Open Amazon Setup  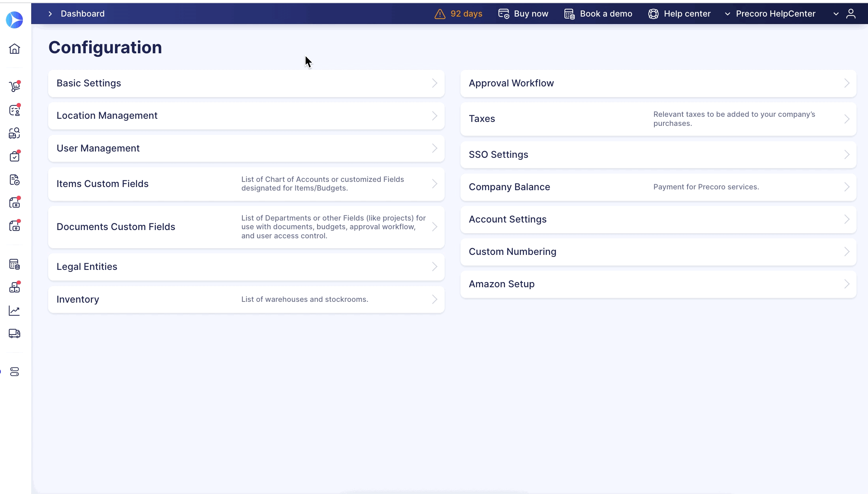658,284
